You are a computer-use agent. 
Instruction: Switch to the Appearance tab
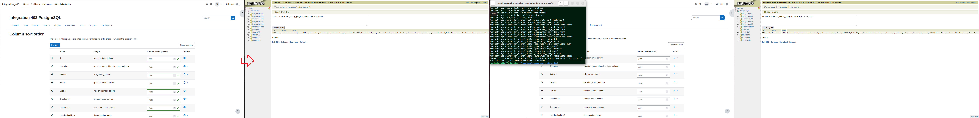coord(70,25)
